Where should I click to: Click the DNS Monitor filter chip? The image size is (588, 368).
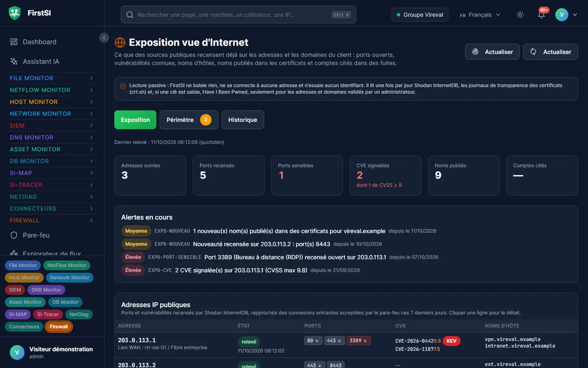click(46, 290)
